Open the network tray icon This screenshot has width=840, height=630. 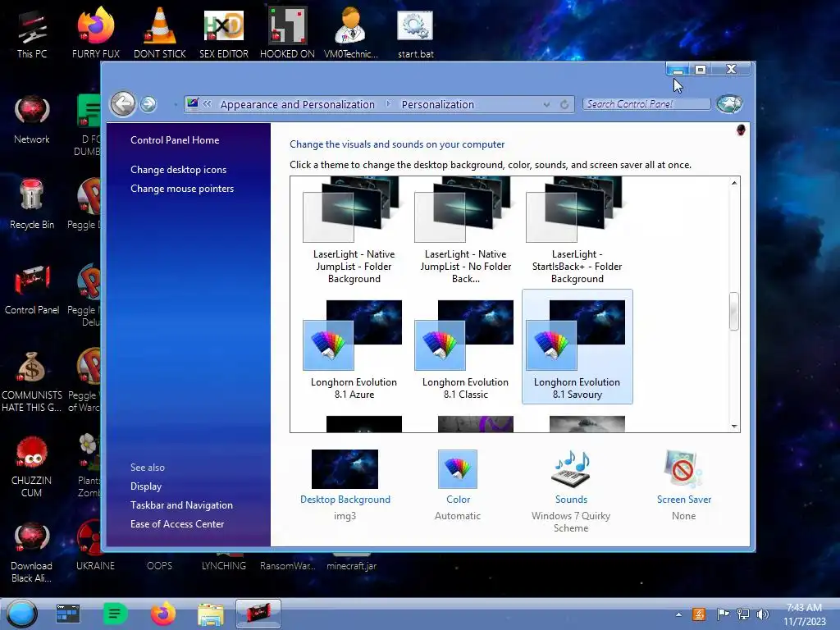[743, 614]
